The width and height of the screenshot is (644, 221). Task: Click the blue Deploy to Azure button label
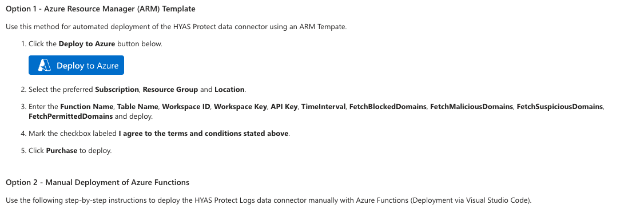tap(88, 66)
